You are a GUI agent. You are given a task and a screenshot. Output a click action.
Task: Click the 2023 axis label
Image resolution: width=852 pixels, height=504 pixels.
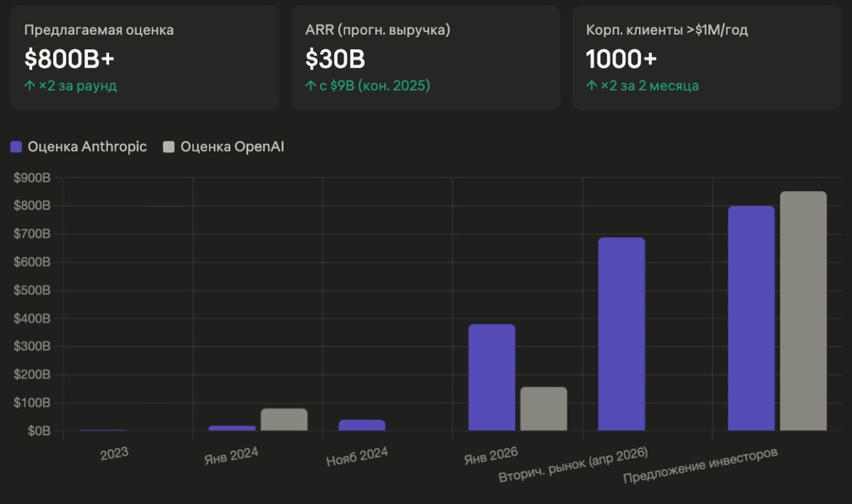[114, 452]
